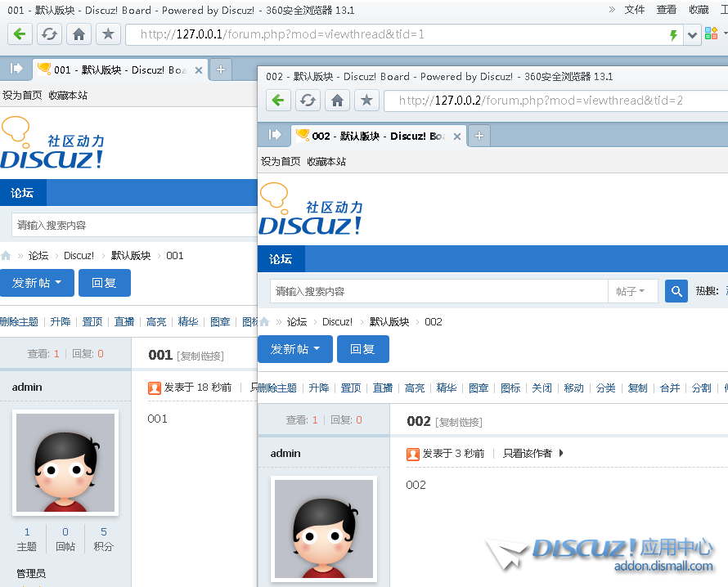728x587 pixels.
Task: Click the 回复 button in the 002 window
Action: [x=362, y=349]
